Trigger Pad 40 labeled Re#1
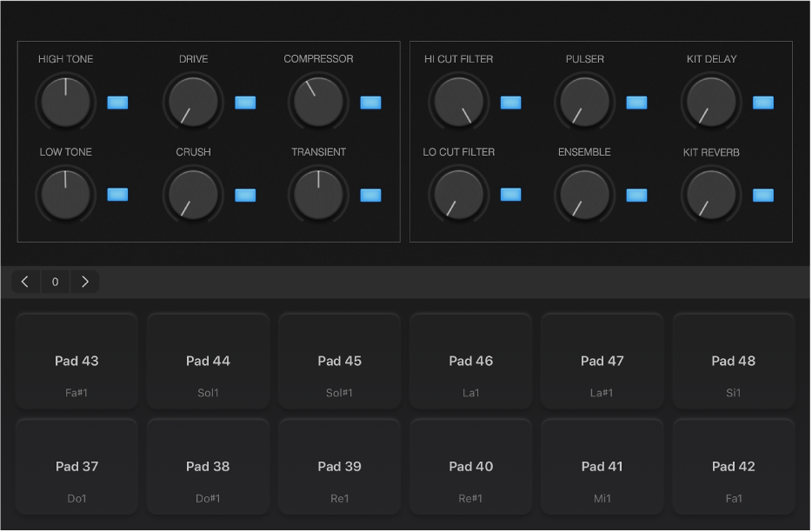 tap(470, 466)
